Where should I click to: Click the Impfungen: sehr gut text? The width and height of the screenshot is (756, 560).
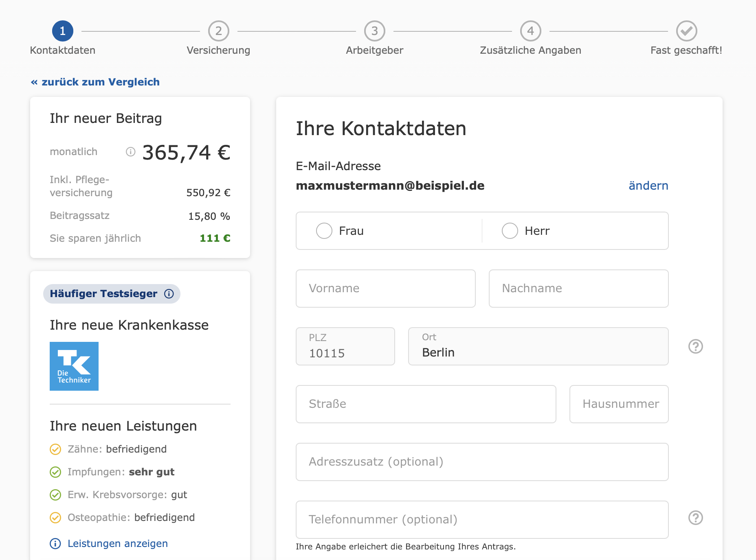(121, 472)
